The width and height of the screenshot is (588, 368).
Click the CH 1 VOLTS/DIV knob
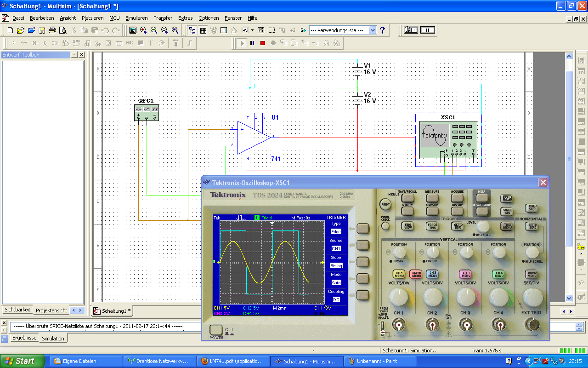[399, 297]
